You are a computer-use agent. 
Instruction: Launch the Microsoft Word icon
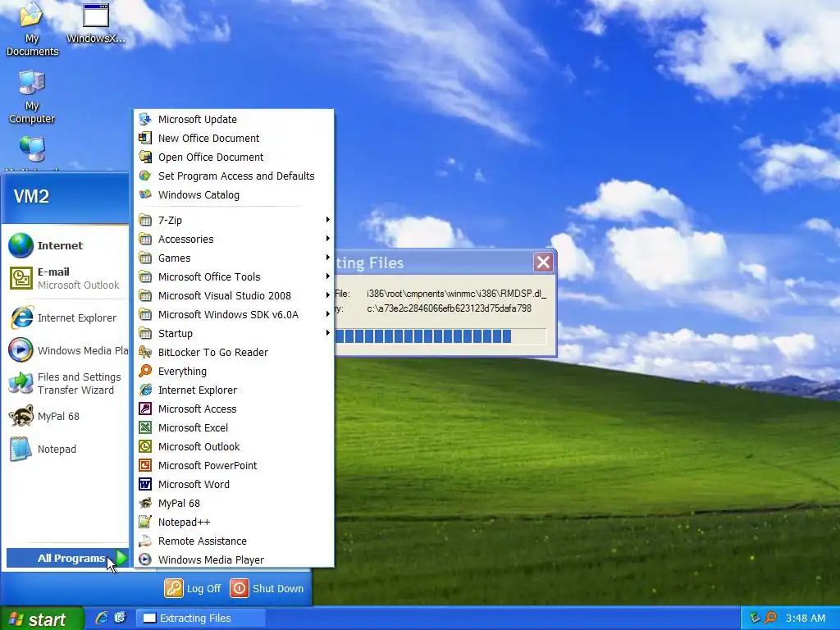tap(145, 484)
